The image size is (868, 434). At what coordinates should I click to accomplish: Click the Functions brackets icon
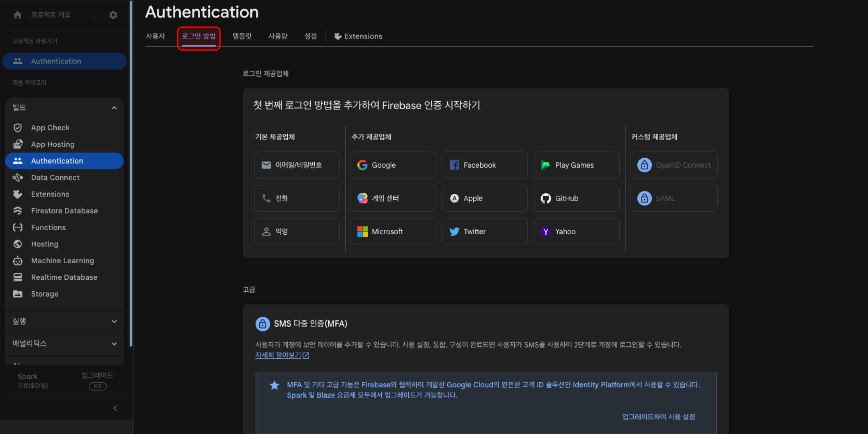18,227
